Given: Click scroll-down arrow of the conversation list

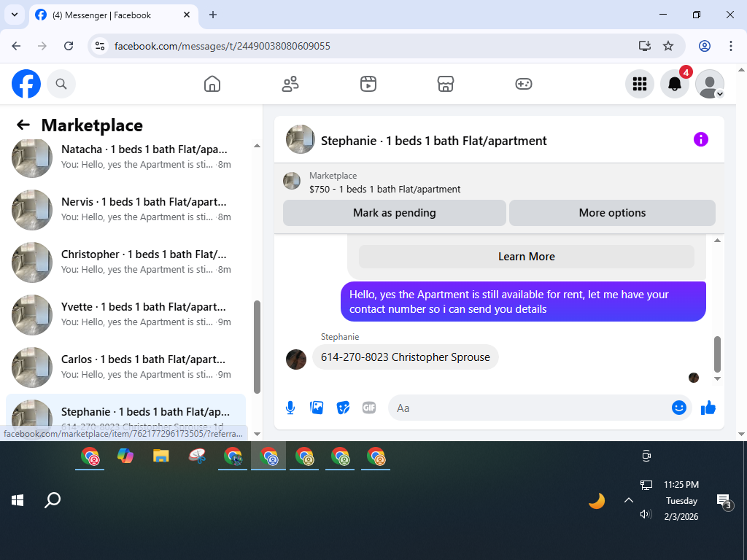Looking at the screenshot, I should [257, 434].
